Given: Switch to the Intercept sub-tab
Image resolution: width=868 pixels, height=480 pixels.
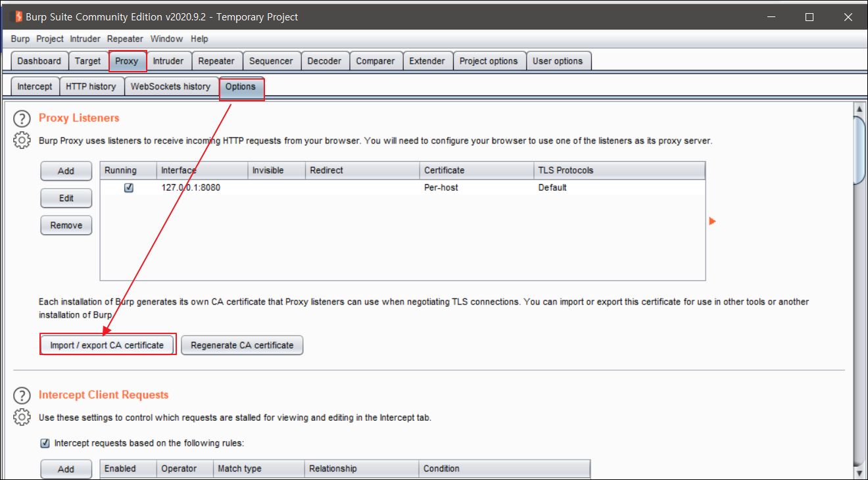Looking at the screenshot, I should click(x=35, y=87).
